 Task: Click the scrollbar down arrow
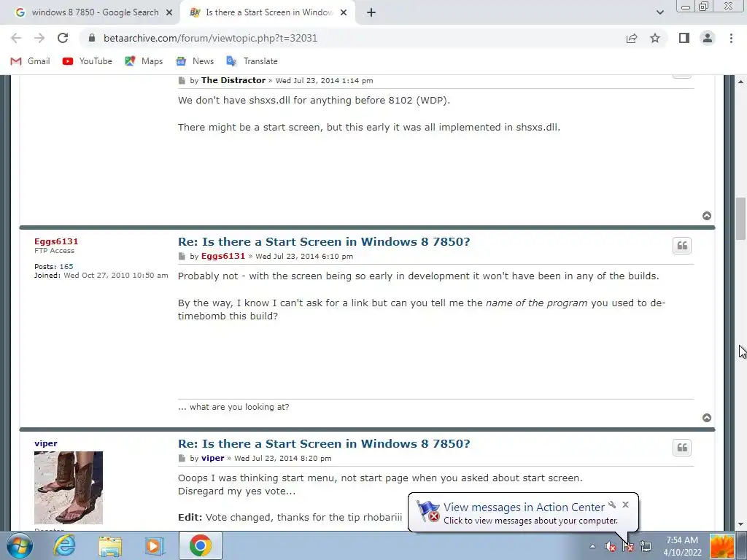coord(740,524)
